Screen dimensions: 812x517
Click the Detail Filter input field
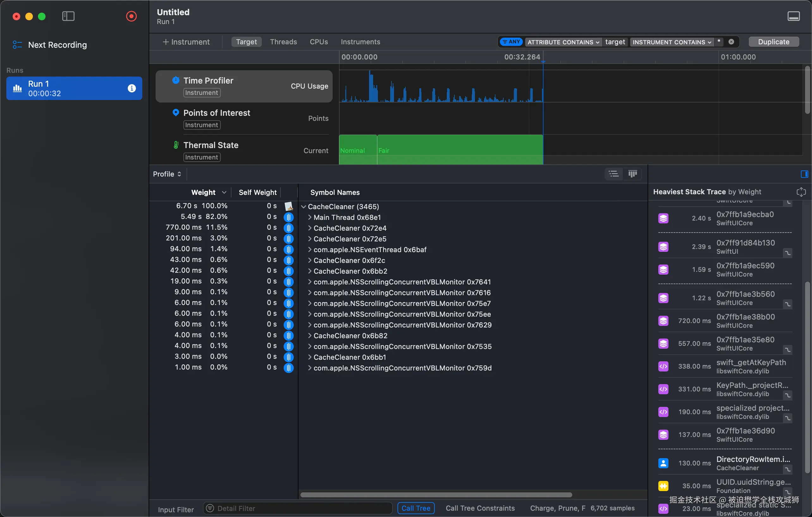[298, 508]
